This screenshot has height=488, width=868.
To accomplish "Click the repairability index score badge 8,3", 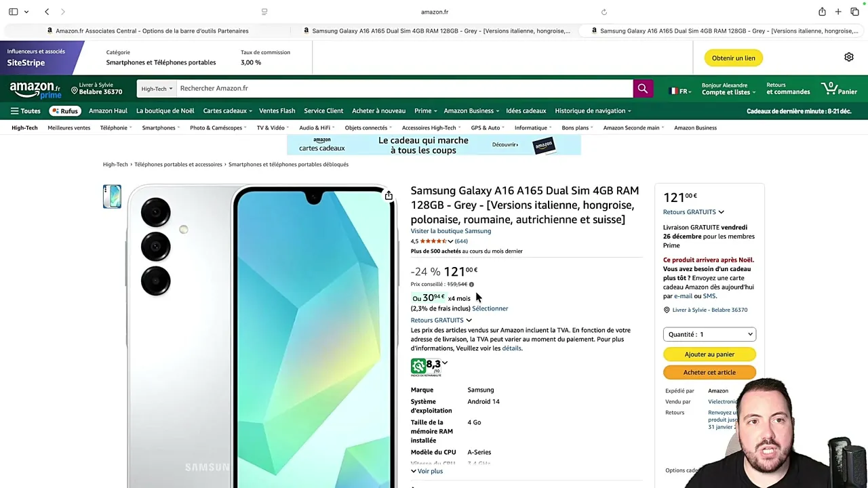I will [x=426, y=365].
